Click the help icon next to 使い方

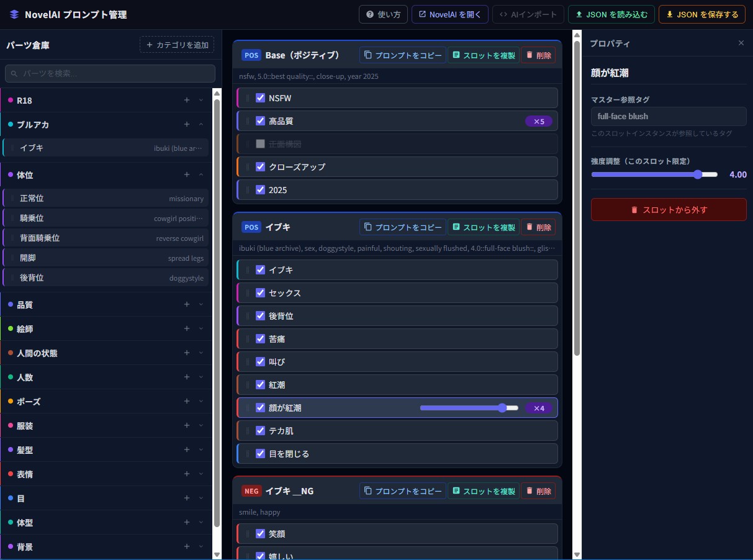tap(370, 14)
